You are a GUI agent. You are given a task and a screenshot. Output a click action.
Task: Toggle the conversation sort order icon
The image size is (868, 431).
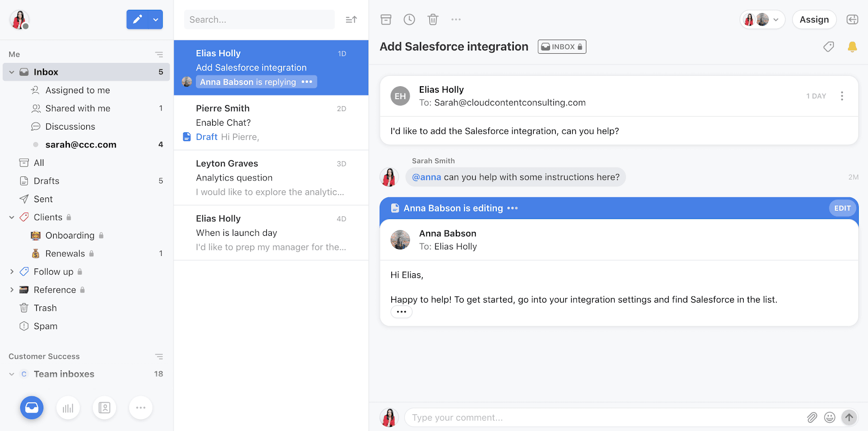(352, 20)
